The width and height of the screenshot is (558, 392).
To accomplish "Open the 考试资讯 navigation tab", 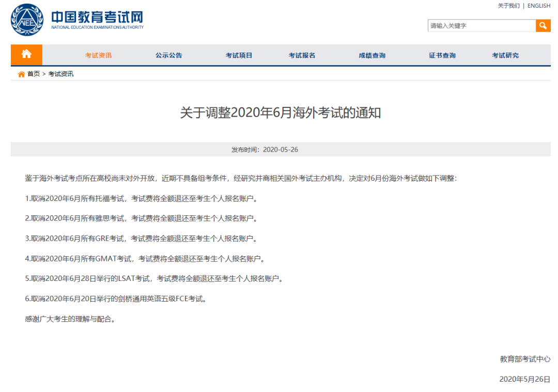I will [x=98, y=55].
